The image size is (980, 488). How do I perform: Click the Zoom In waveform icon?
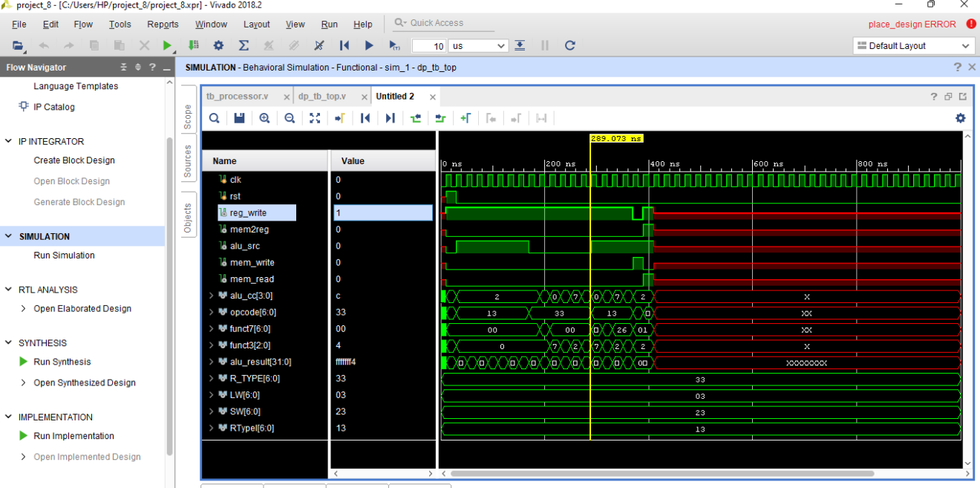pos(264,118)
